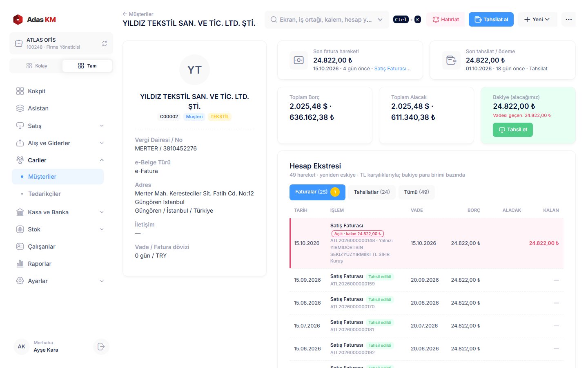Open the Kokpit dashboard icon
The width and height of the screenshot is (588, 368).
(20, 91)
